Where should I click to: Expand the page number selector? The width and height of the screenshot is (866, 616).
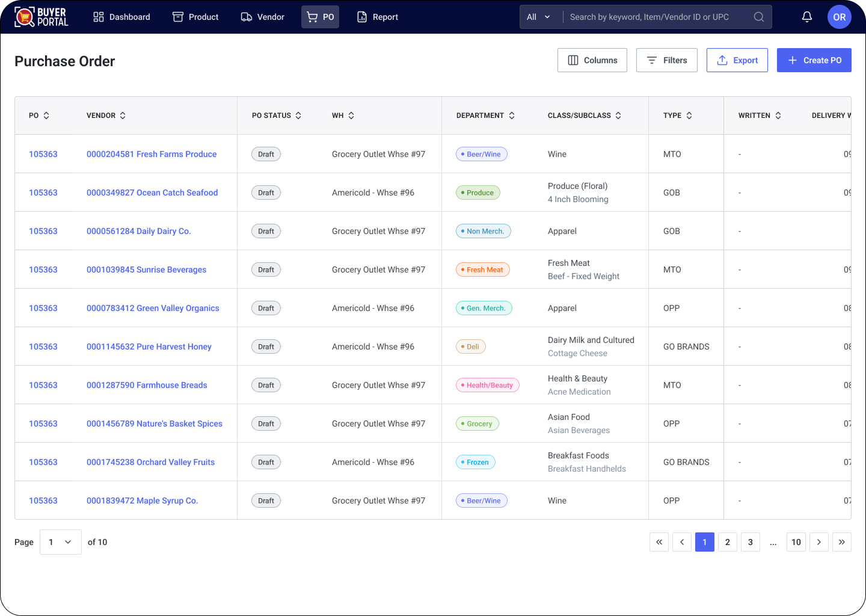pyautogui.click(x=60, y=542)
